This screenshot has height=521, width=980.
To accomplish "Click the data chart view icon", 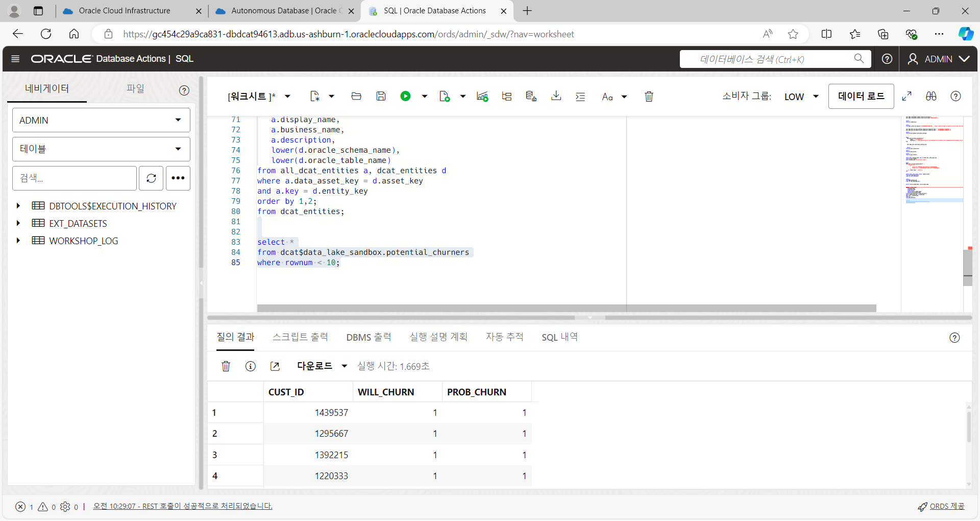I will 482,96.
